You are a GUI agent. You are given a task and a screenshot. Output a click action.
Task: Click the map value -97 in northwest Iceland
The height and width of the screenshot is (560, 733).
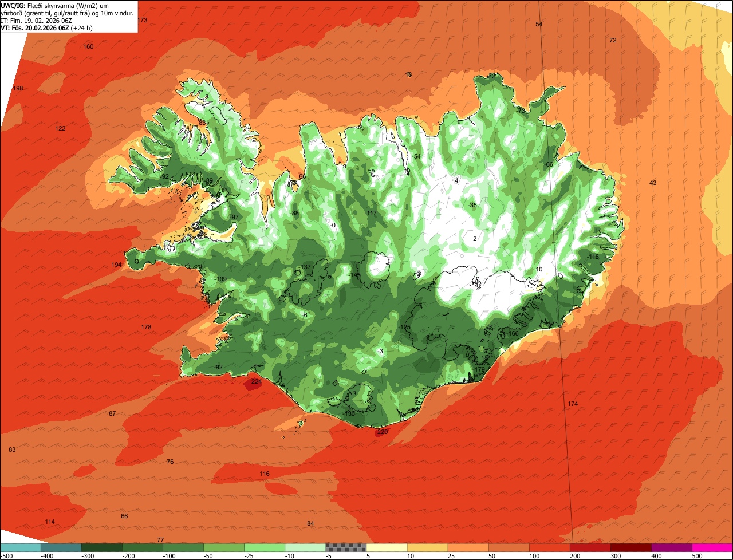[234, 218]
